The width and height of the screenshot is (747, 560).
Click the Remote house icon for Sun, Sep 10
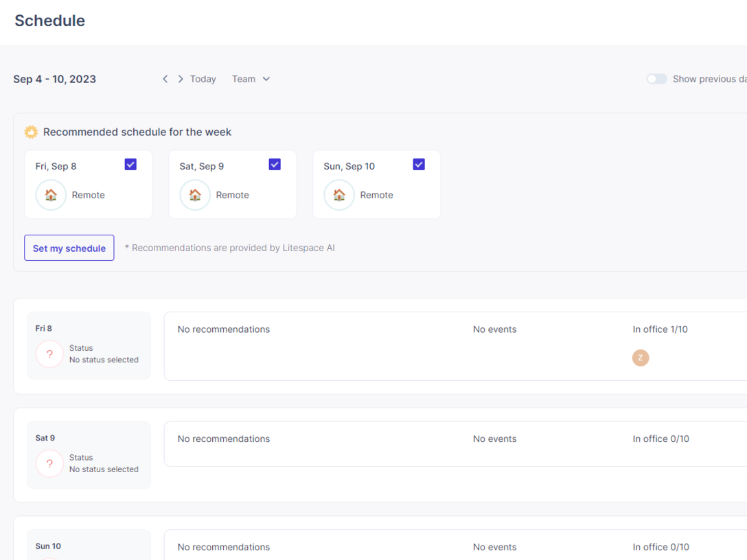click(x=339, y=195)
